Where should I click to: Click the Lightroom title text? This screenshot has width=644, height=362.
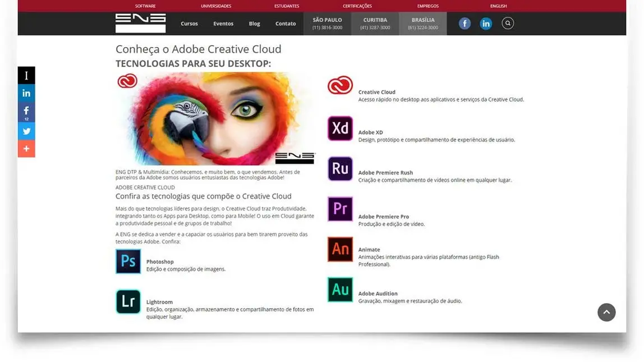point(159,302)
